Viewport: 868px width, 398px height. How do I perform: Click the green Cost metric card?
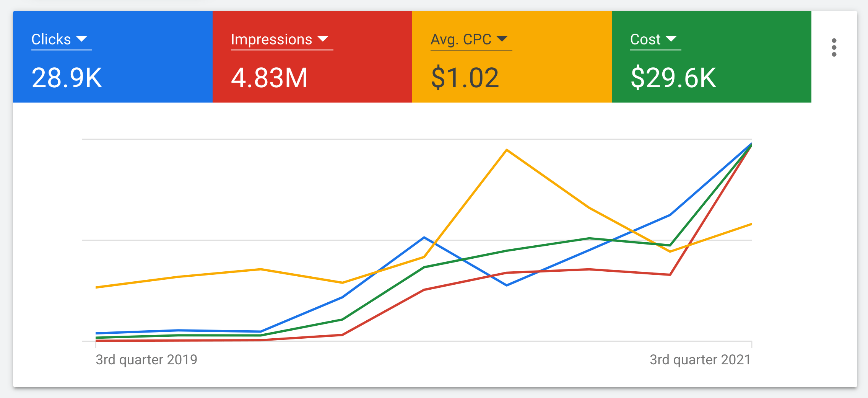[711, 57]
